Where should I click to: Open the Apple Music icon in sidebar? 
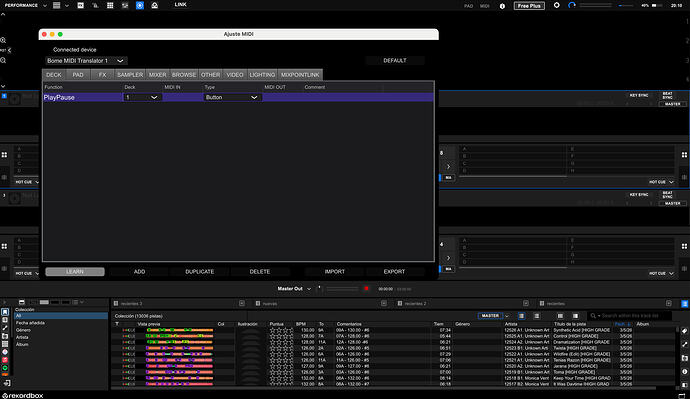(x=5, y=360)
